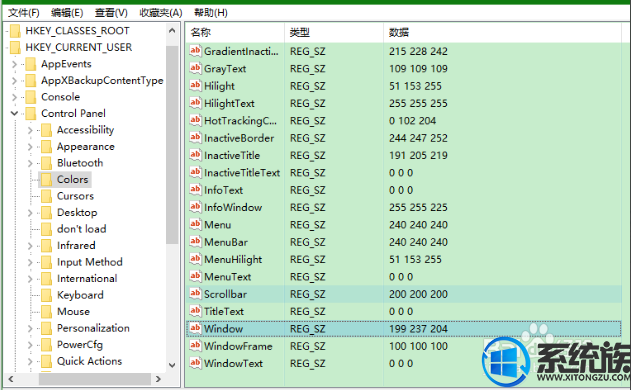Click the tree horizontal scroll right arrow
Viewport: 631px width, 390px height.
[158, 379]
